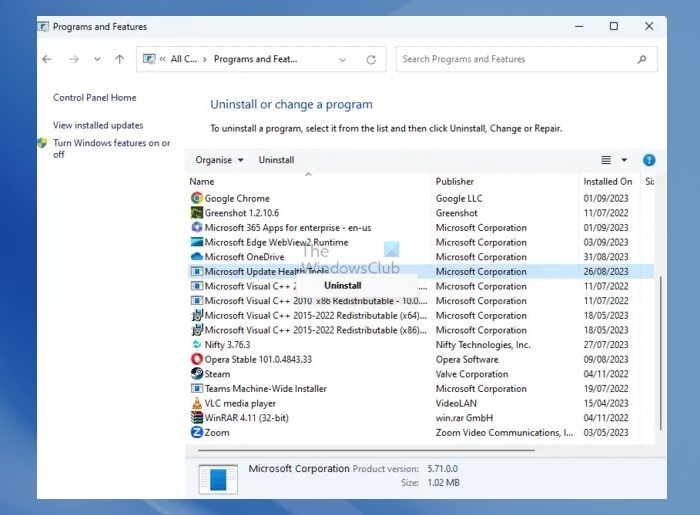Select the Google Chrome icon
The height and width of the screenshot is (515, 700).
196,198
